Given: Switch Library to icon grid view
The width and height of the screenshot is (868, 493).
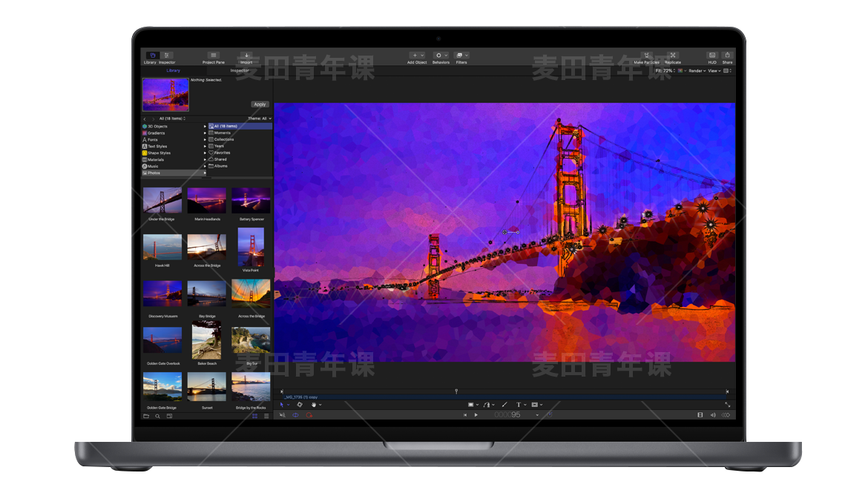Looking at the screenshot, I should pos(255,416).
